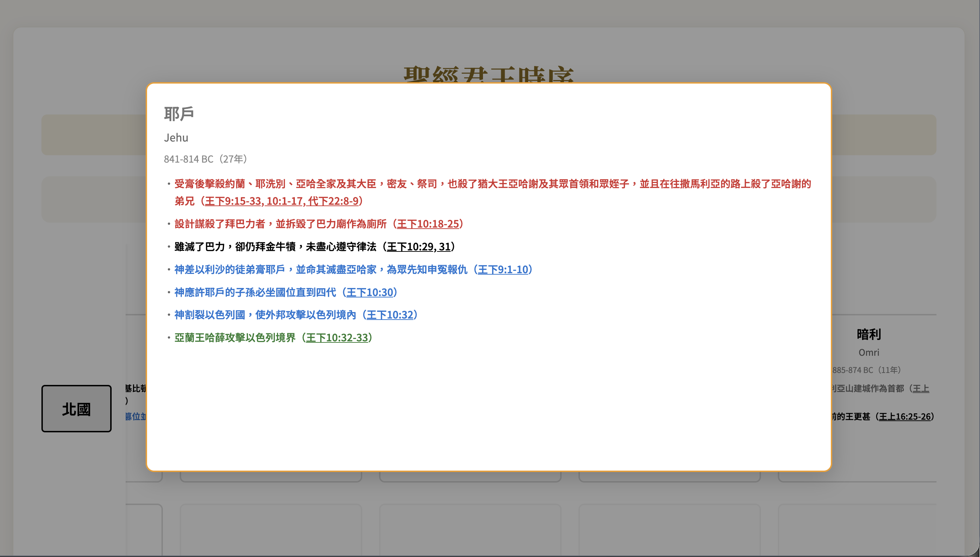Click the Jehu subtitle in the dialog

tap(176, 138)
